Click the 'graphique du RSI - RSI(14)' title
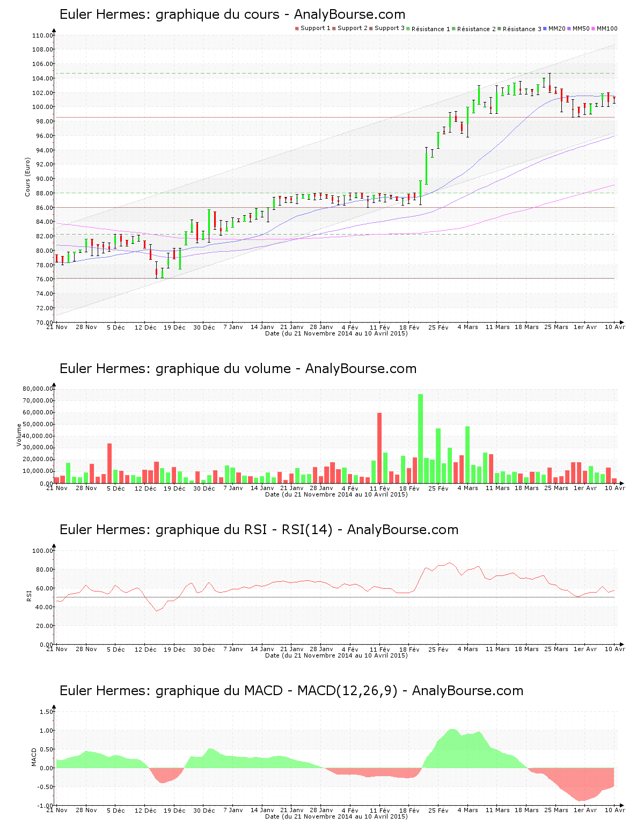 [259, 530]
